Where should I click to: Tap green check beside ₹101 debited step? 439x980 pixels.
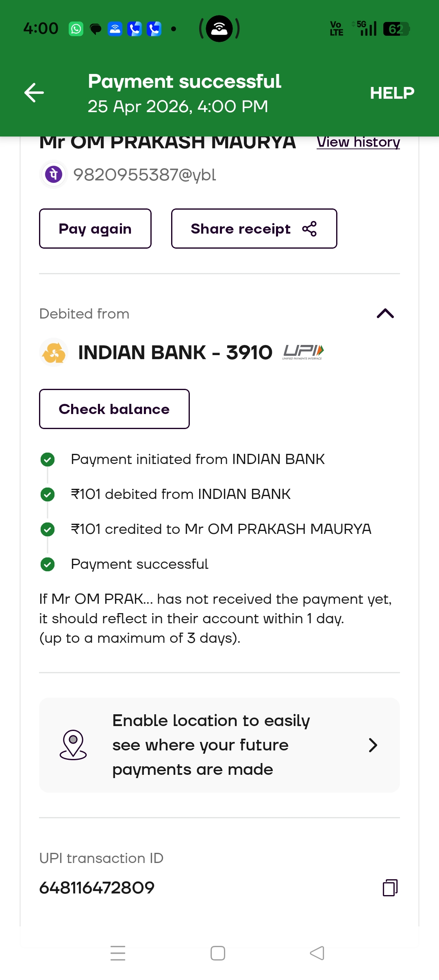[x=48, y=494]
